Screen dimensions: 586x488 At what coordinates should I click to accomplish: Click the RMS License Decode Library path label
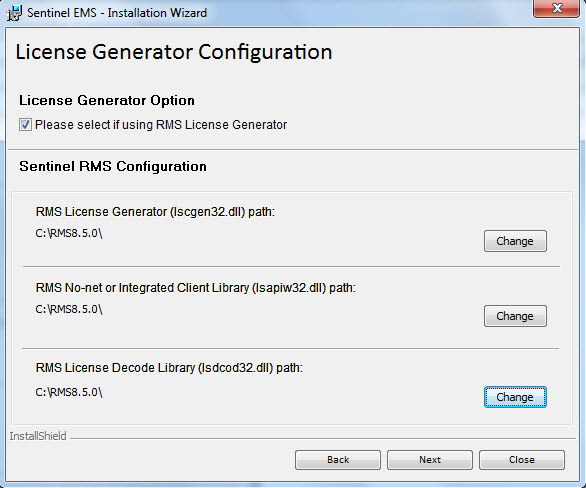click(169, 368)
